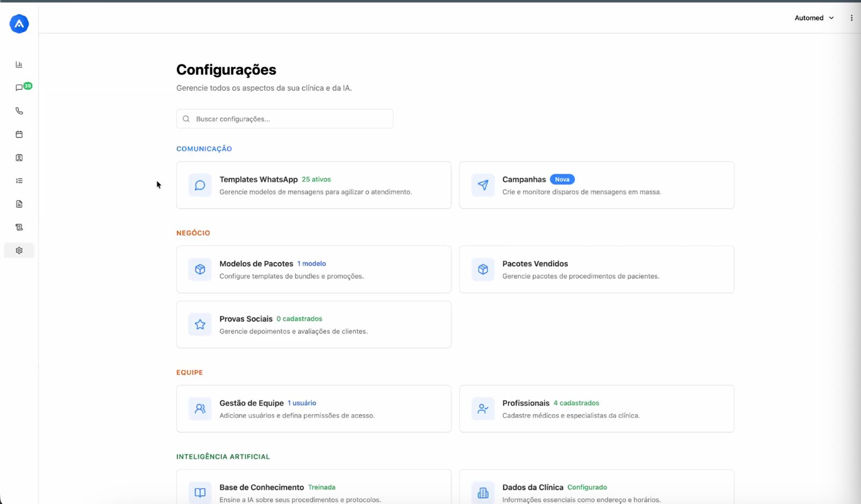Open the scroll/receipt icon in sidebar
Image resolution: width=861 pixels, height=504 pixels.
[x=19, y=227]
